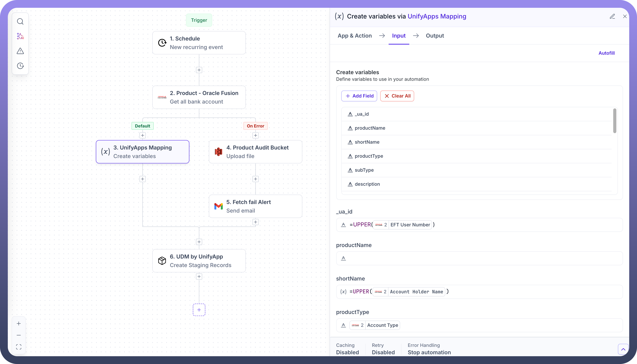Click the fit-to-screen canvas icon
The height and width of the screenshot is (364, 637).
(x=19, y=347)
